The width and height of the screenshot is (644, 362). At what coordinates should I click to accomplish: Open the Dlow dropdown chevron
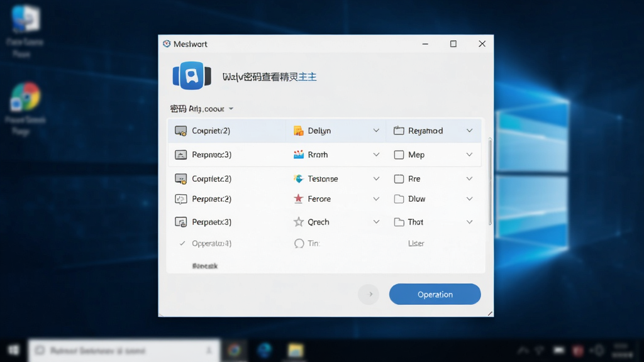point(469,199)
